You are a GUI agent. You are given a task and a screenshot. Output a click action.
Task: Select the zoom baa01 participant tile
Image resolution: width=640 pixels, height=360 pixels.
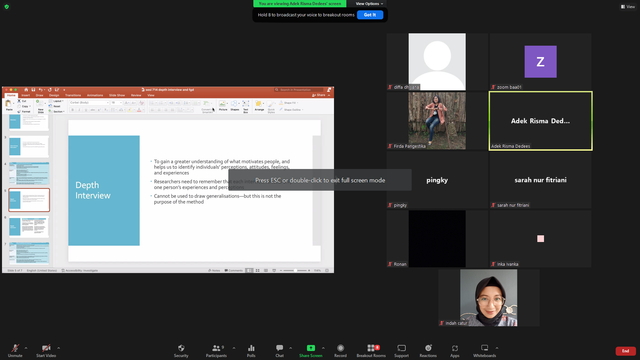coord(540,62)
